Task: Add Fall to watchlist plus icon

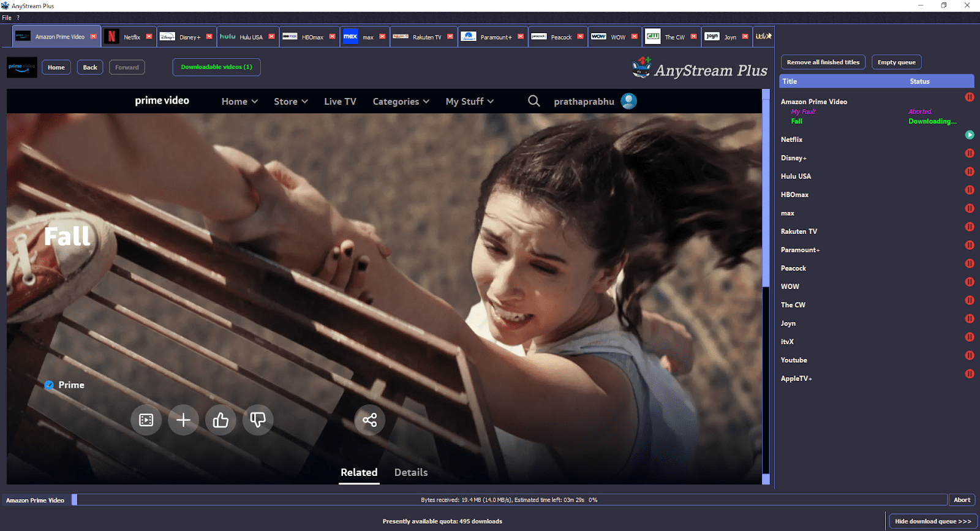Action: tap(183, 420)
